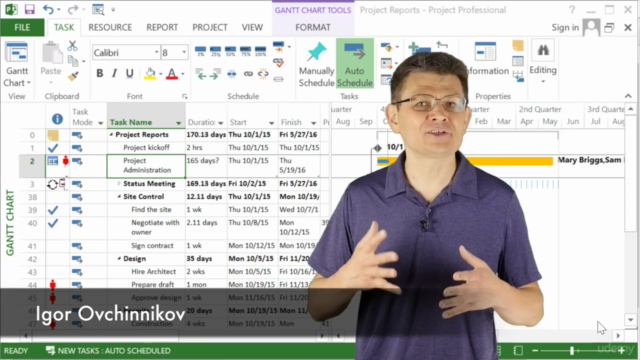Click the vertical scrollbar down arrow
Image resolution: width=640 pixels, height=360 pixels.
[x=631, y=320]
